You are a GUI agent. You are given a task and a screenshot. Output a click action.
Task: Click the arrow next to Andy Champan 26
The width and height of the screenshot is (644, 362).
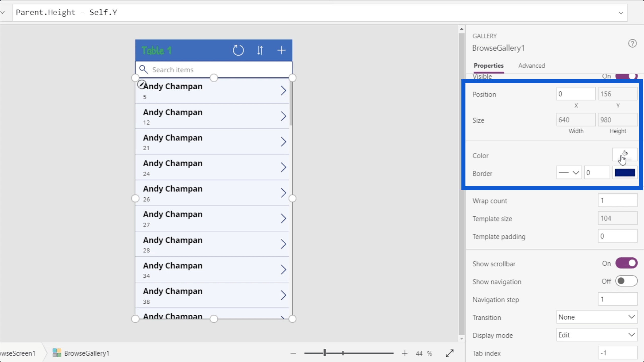coord(283,193)
